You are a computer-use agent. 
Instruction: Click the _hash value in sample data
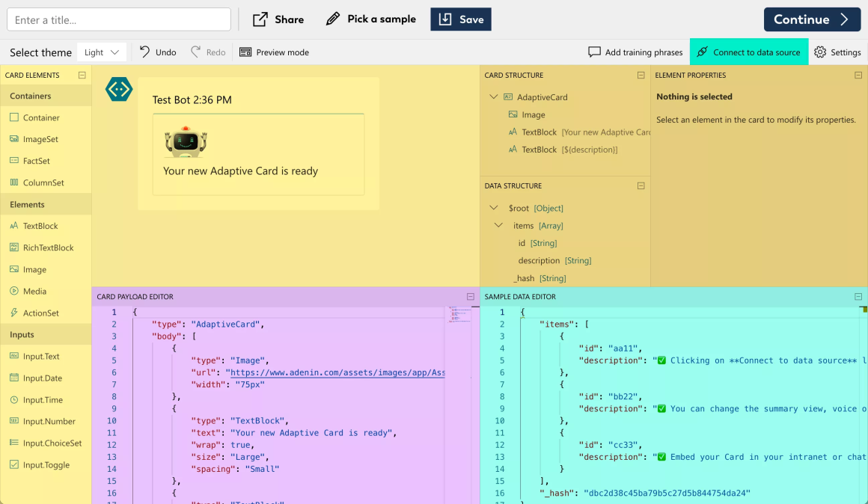(667, 493)
